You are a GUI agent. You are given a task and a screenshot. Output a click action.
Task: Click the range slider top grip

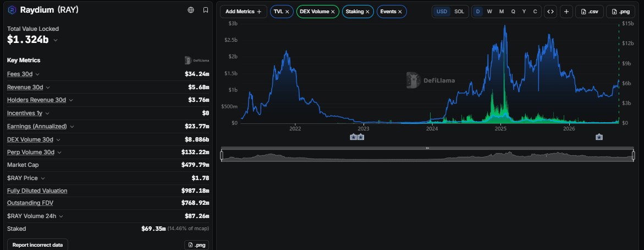[x=427, y=148]
